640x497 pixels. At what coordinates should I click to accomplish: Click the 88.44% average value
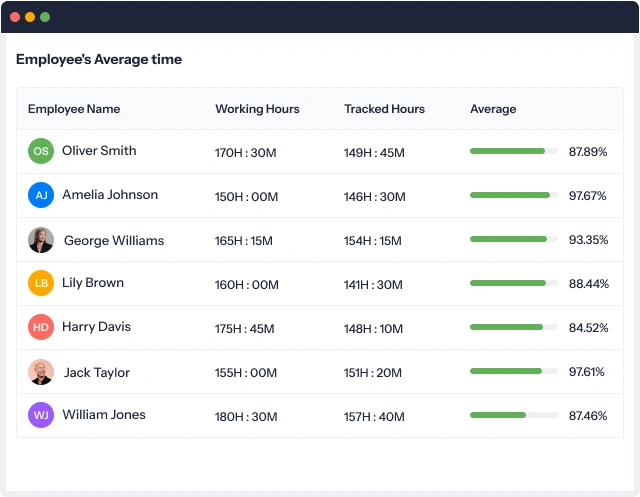[x=589, y=284]
